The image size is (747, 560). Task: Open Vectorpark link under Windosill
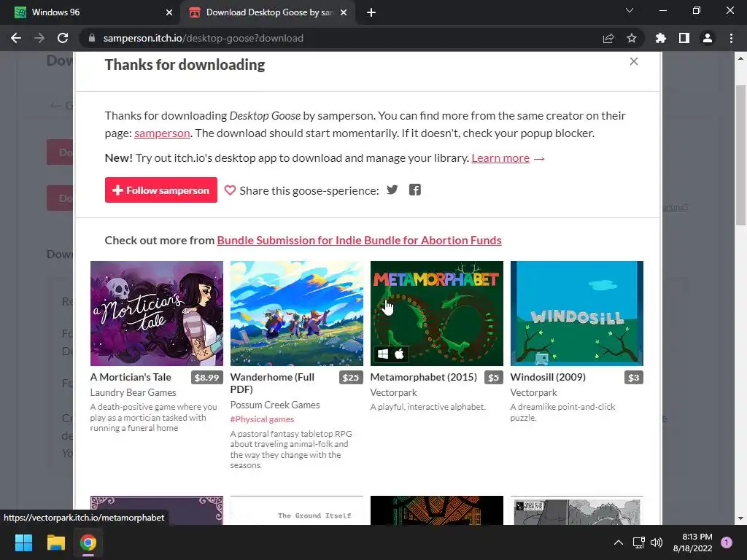coord(533,392)
